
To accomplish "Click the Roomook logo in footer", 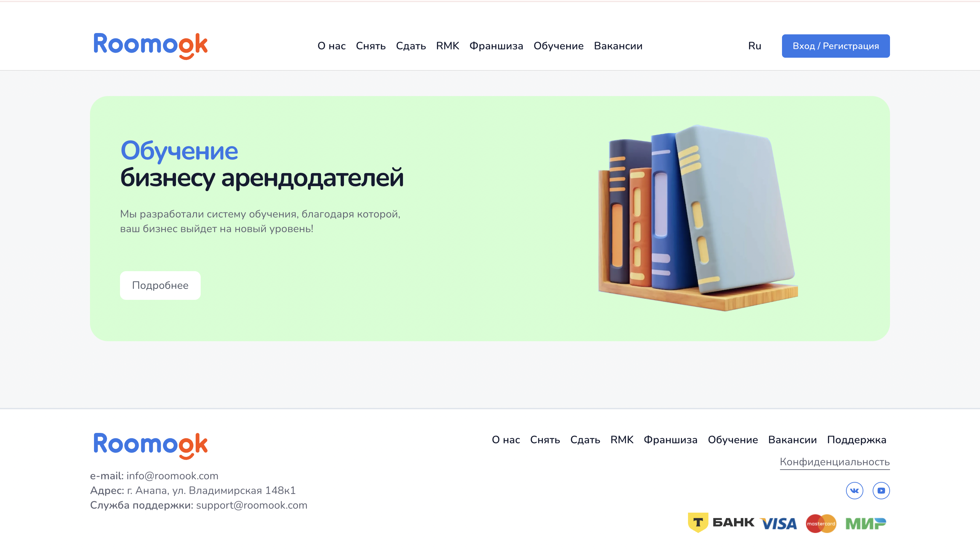I will click(150, 445).
